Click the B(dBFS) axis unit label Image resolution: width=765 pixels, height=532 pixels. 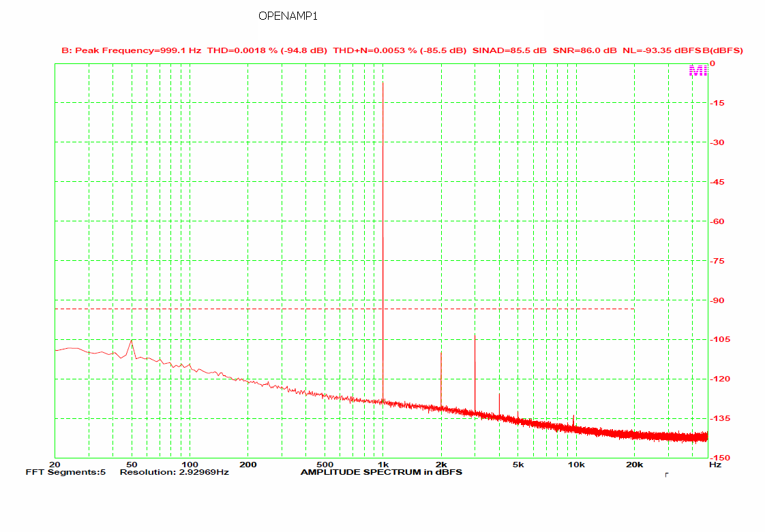coord(723,50)
